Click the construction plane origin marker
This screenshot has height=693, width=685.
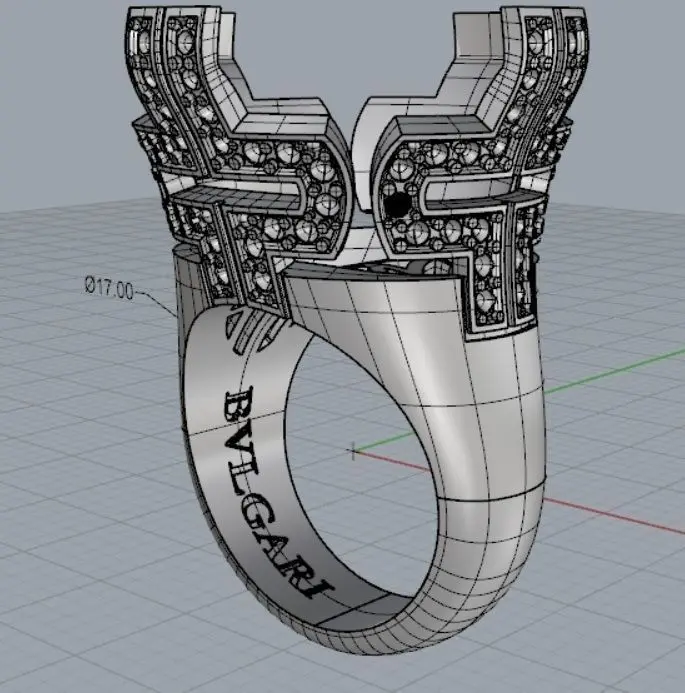pyautogui.click(x=353, y=450)
